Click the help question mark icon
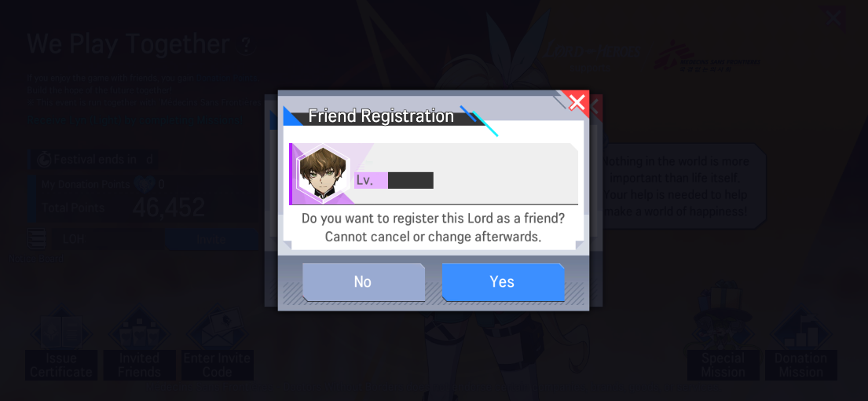This screenshot has height=401, width=868. coord(245,46)
